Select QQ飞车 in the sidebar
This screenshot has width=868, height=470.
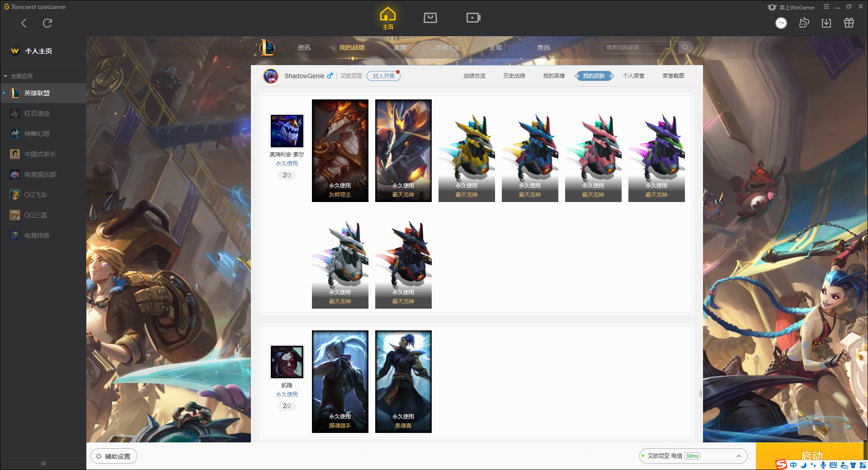(x=43, y=195)
